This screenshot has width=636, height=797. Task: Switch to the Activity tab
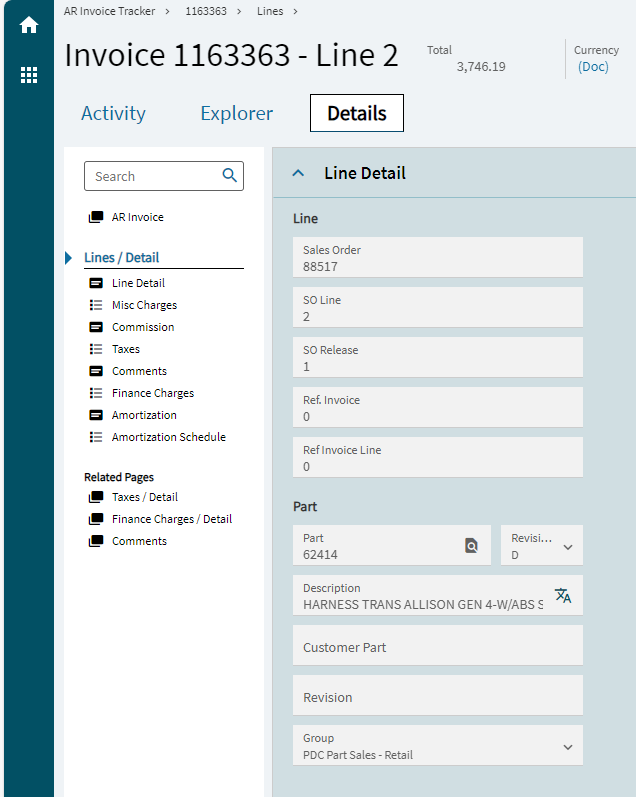click(113, 113)
